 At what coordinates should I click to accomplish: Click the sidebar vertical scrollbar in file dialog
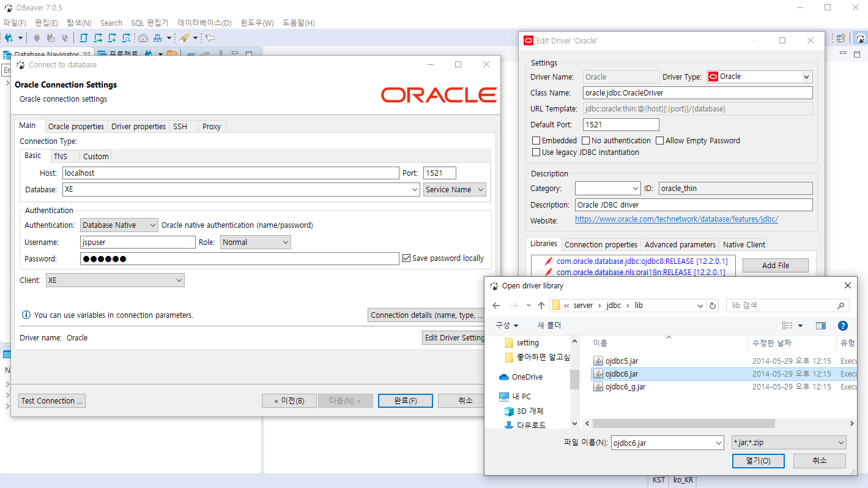click(574, 380)
